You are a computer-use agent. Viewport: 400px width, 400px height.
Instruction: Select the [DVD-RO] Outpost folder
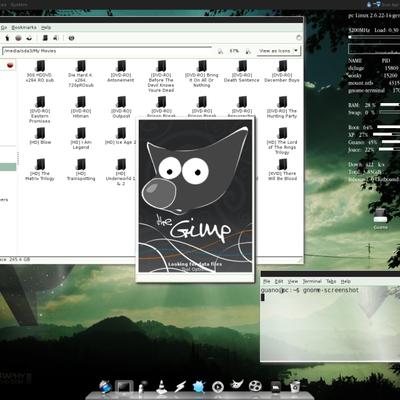pyautogui.click(x=121, y=107)
